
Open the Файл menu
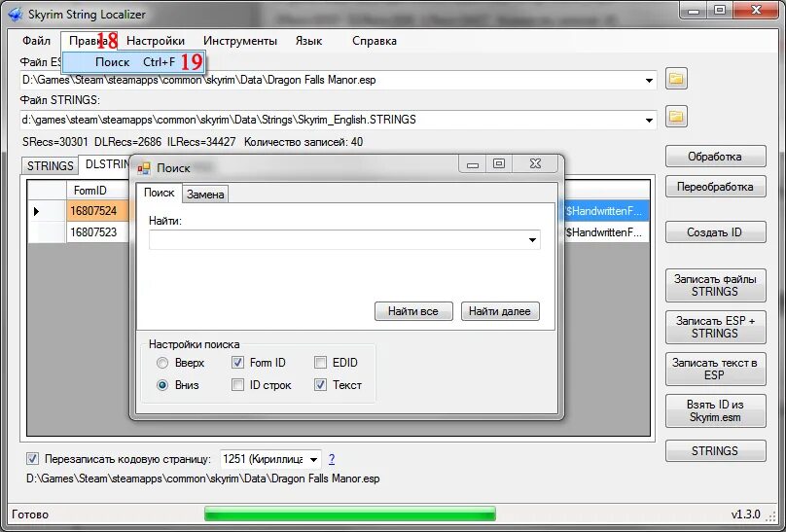37,41
